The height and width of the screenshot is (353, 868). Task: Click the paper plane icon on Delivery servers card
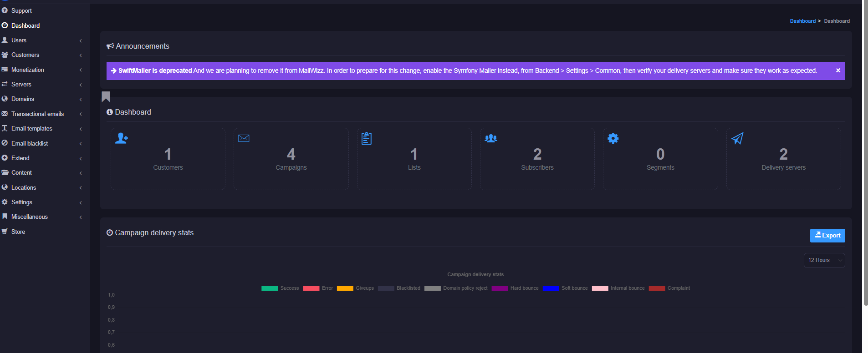737,138
